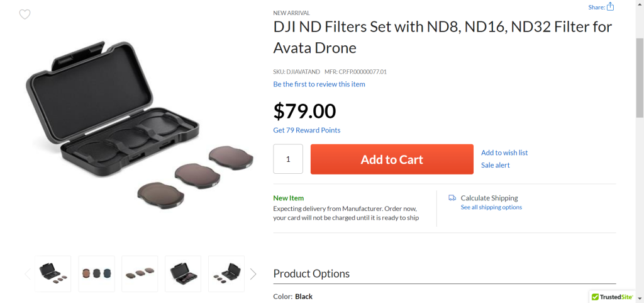Show previous thumbnails with left arrow
Image resolution: width=644 pixels, height=303 pixels.
(27, 274)
